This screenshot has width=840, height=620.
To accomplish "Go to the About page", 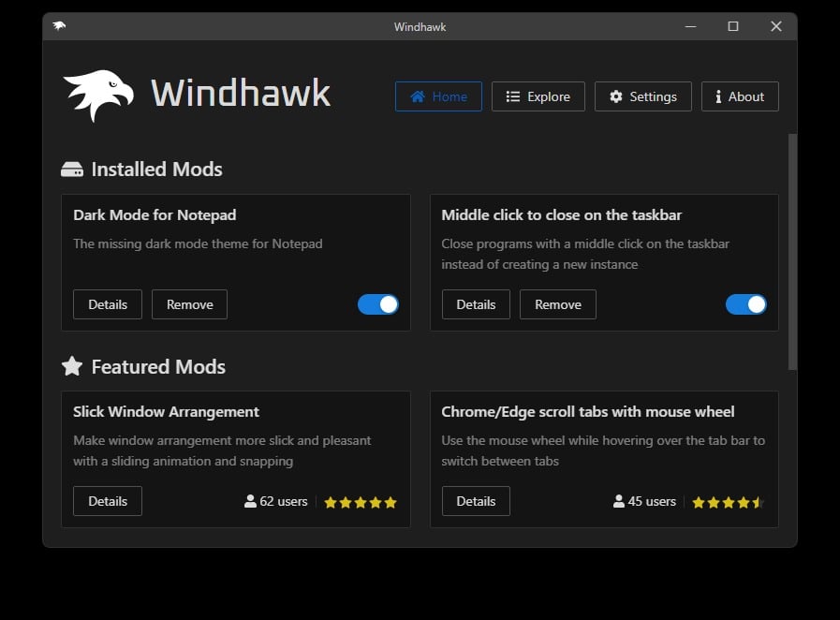I will 739,96.
